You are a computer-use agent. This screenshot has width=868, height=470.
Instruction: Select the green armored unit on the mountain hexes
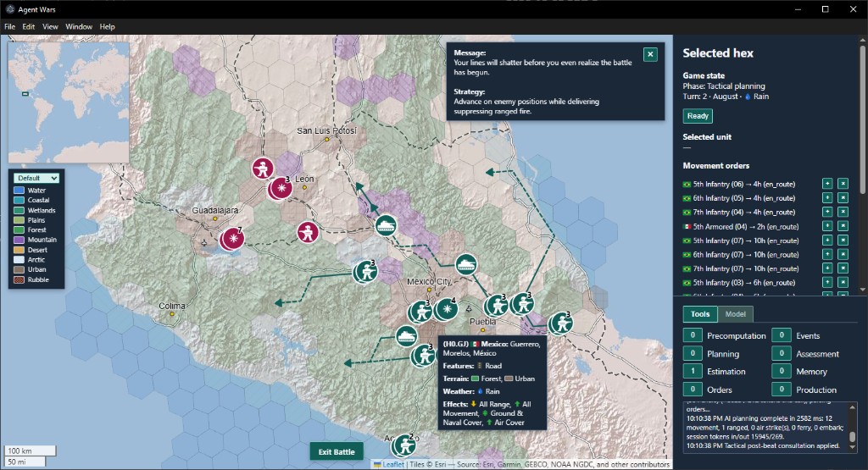click(386, 225)
